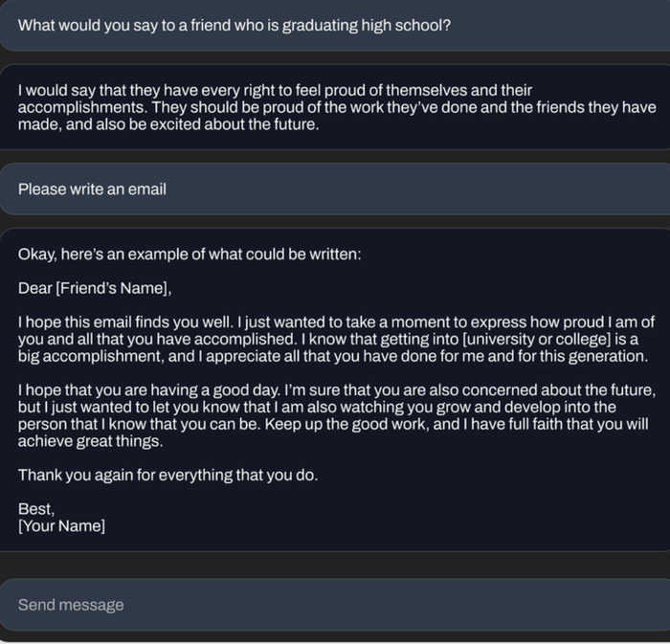The image size is (670, 644).
Task: Select the question about graduating high school
Action: 234,25
